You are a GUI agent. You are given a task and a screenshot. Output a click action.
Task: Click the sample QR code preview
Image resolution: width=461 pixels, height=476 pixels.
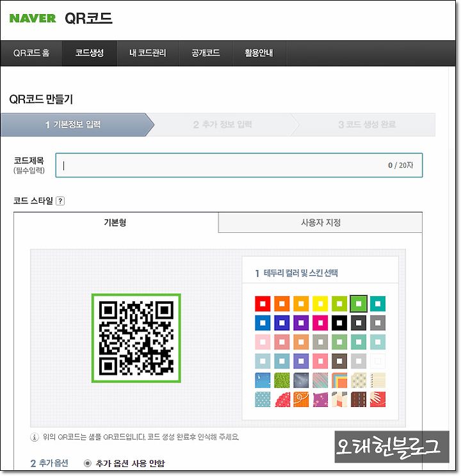pyautogui.click(x=136, y=338)
